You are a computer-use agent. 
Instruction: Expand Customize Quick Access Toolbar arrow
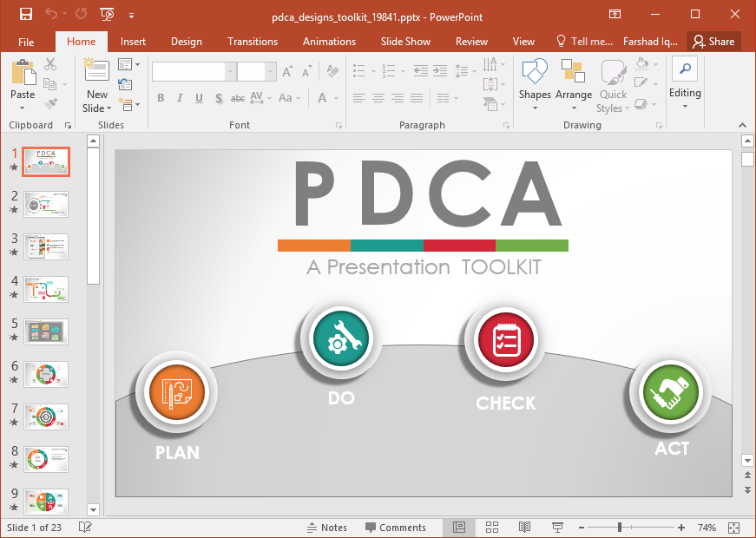click(131, 15)
